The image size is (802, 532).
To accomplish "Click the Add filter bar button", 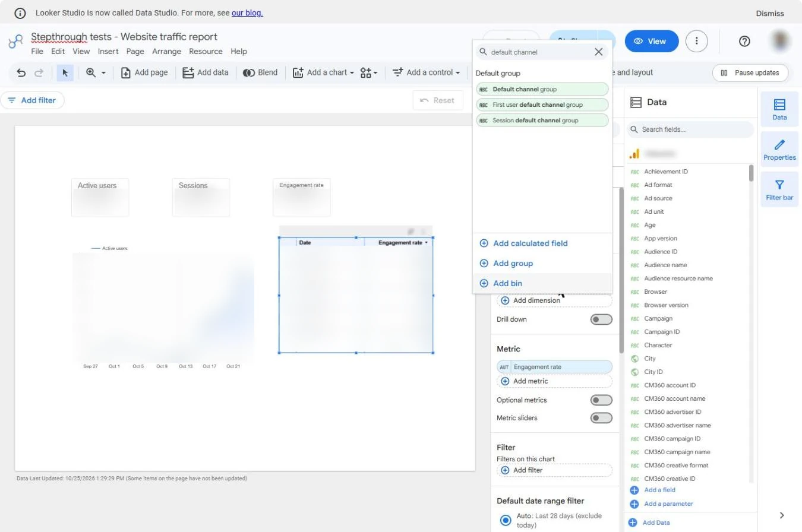I will tap(33, 100).
